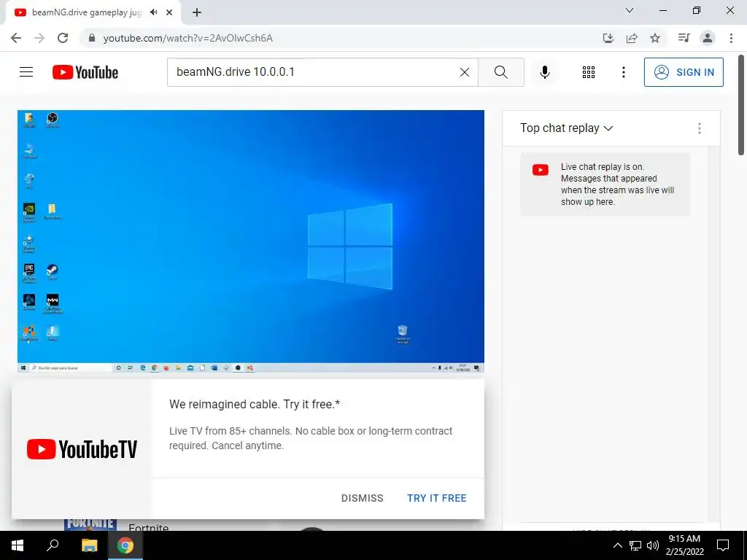Go back with browser back arrow
Screen dimensions: 747x560
16,38
